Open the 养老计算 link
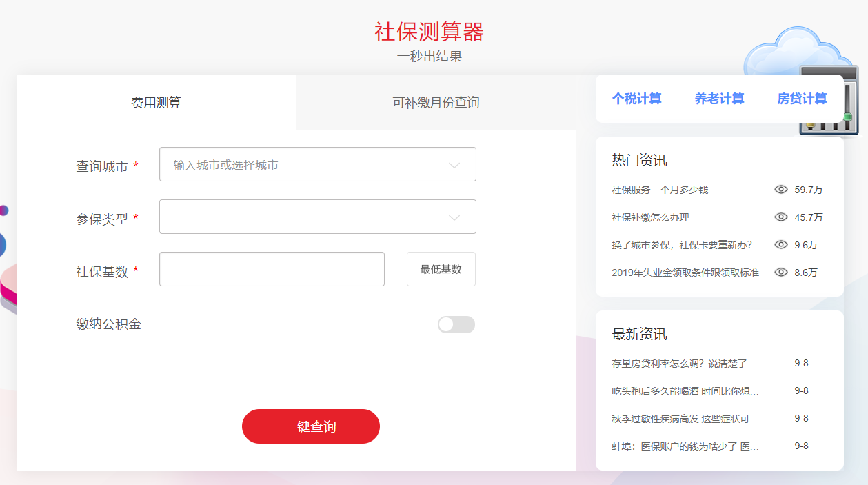Image resolution: width=868 pixels, height=485 pixels. point(720,99)
